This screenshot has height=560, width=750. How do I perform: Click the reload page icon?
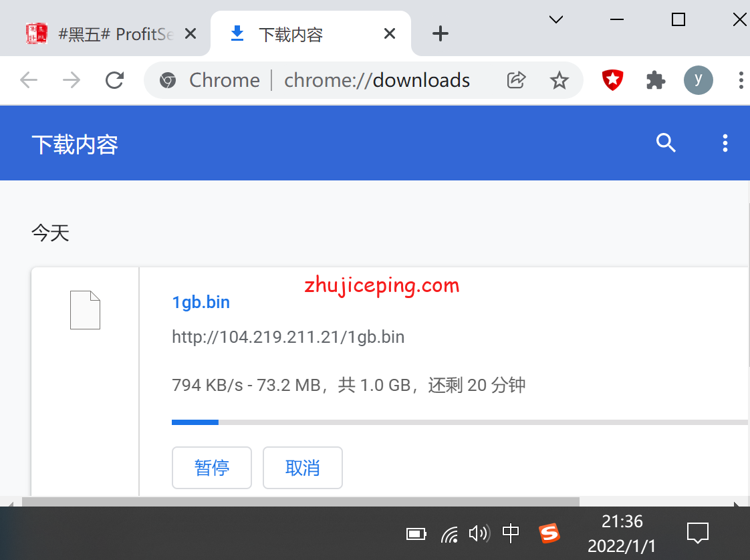tap(115, 80)
